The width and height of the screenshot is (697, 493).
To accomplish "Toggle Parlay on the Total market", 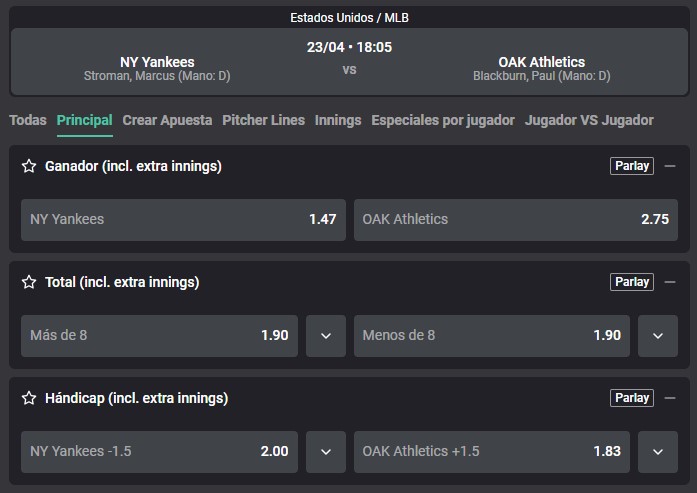I will (x=632, y=282).
